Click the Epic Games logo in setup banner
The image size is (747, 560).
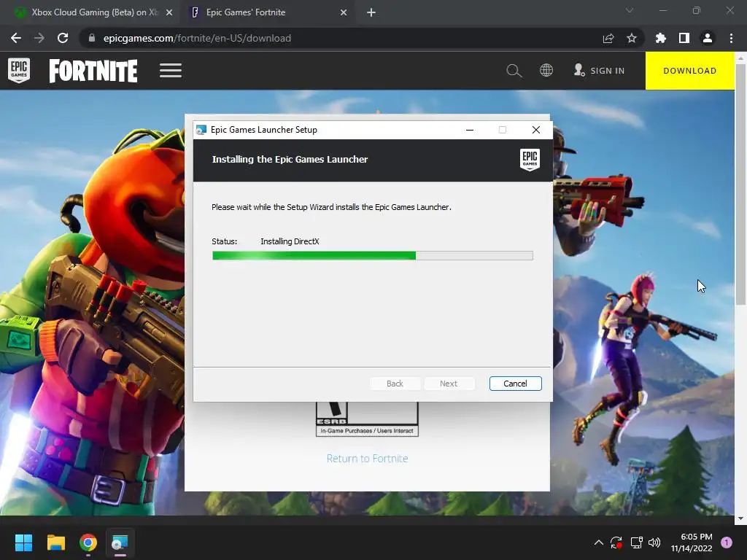pos(530,160)
